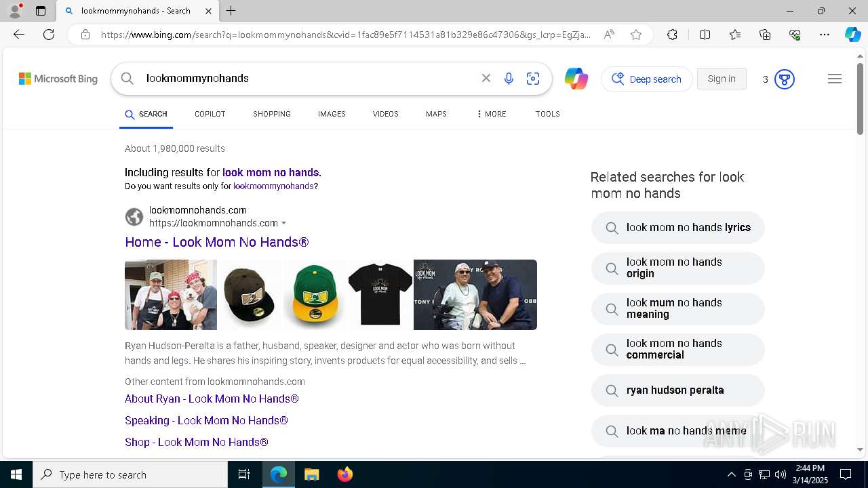Close the lookmommynohands search tab
The width and height of the screenshot is (868, 488).
[x=208, y=11]
